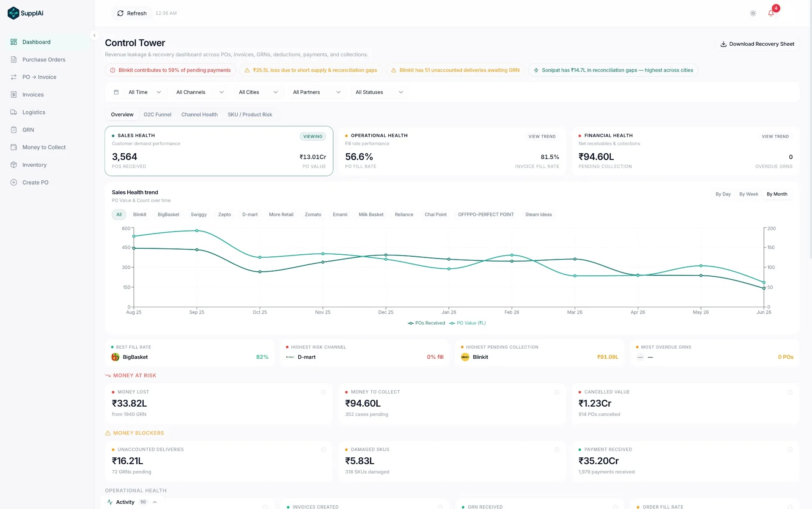This screenshot has width=812, height=509.
Task: Open the GRN clipboard icon
Action: click(x=14, y=130)
